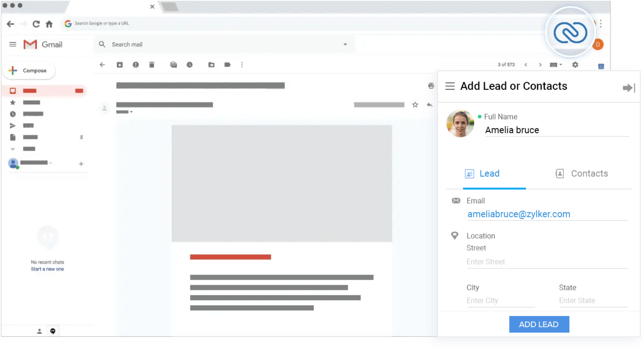Go to the older email arrow
The width and height of the screenshot is (644, 349).
point(540,65)
